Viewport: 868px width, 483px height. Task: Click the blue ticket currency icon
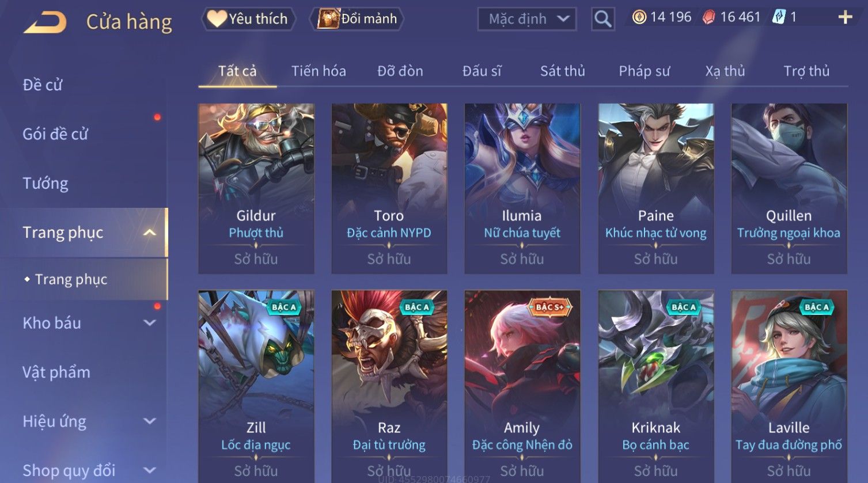click(x=779, y=17)
